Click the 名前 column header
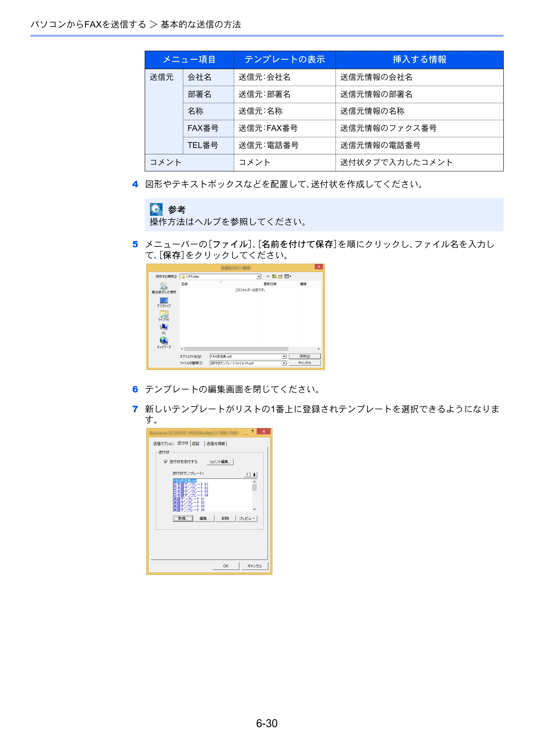The image size is (534, 756). point(221,284)
